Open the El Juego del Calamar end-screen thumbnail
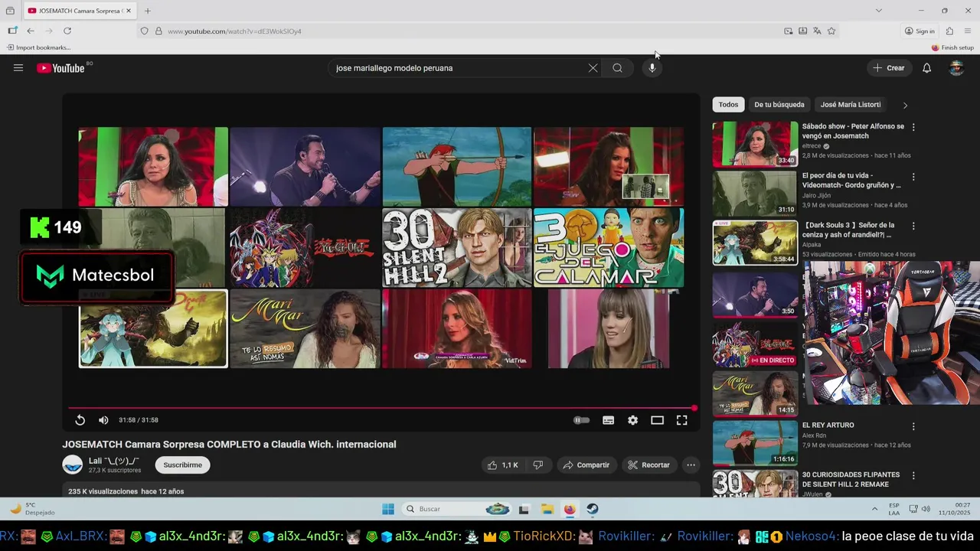Image resolution: width=980 pixels, height=551 pixels. coord(609,248)
